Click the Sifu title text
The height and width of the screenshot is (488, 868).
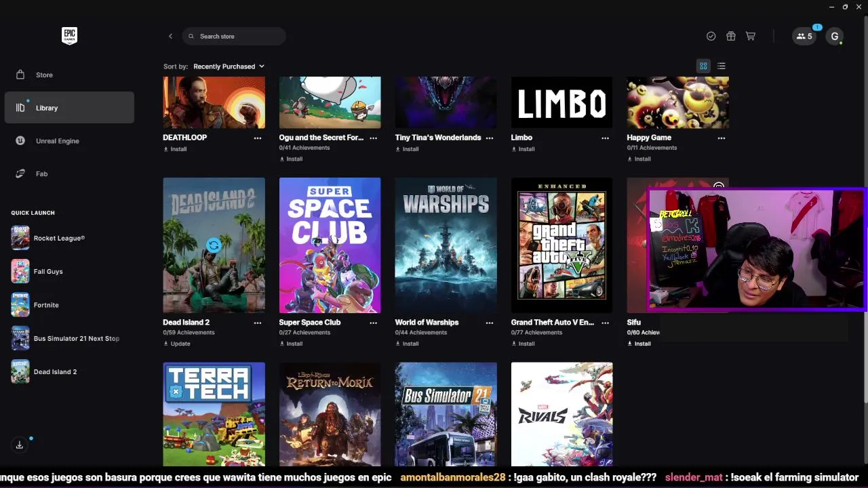point(633,323)
